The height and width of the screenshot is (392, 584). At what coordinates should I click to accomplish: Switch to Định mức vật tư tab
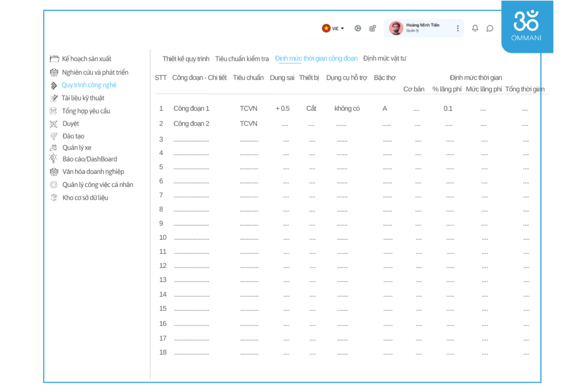click(385, 59)
